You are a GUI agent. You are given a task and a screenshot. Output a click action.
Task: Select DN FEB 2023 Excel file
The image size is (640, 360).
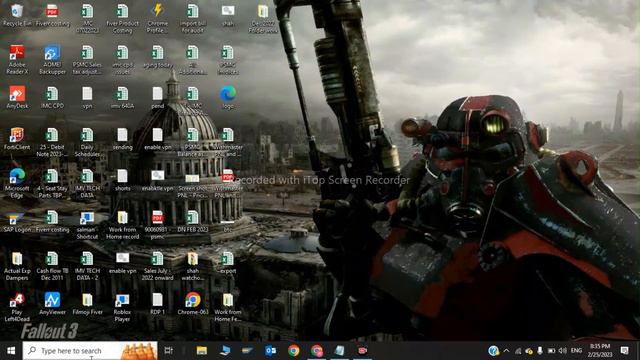(x=193, y=221)
